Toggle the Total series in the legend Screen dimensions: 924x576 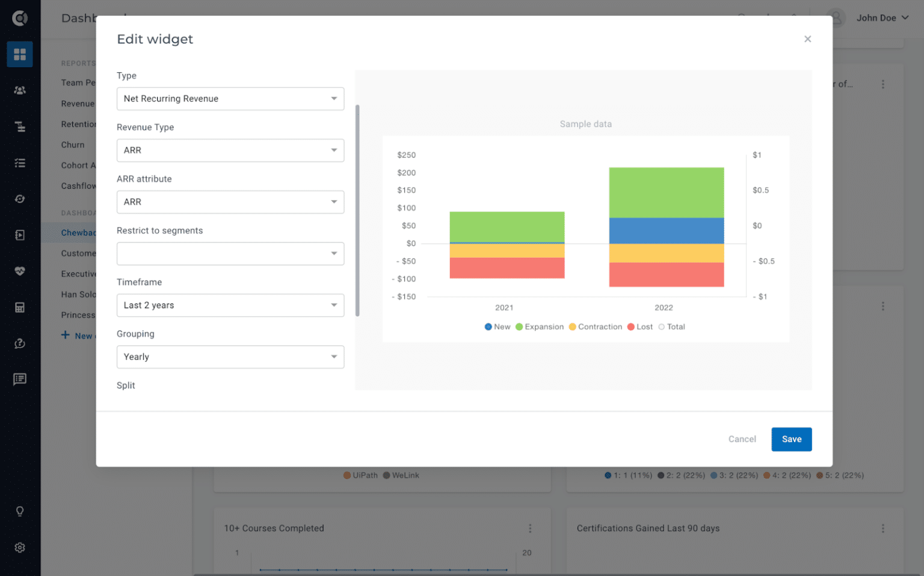[x=671, y=326]
